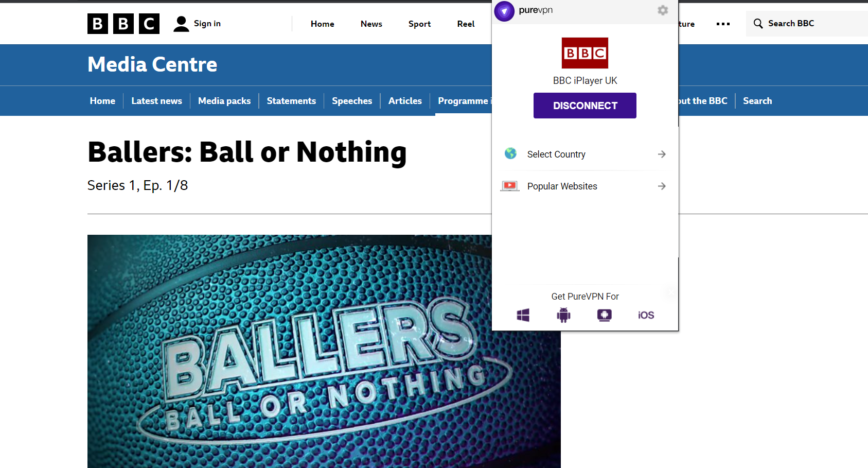Click the Windows platform icon under Get PureVPN For
868x468 pixels.
pyautogui.click(x=523, y=315)
